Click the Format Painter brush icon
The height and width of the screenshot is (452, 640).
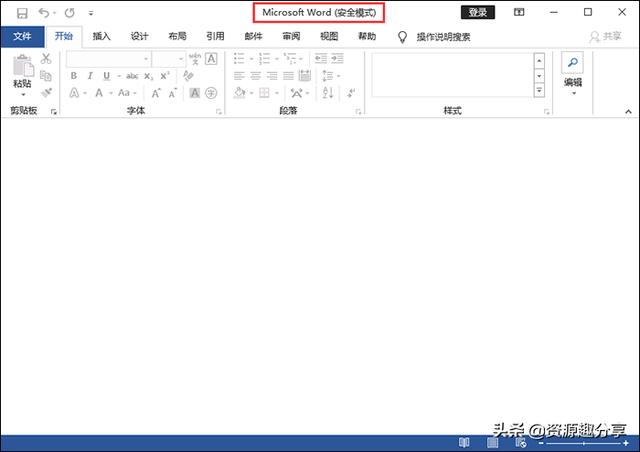coord(47,92)
